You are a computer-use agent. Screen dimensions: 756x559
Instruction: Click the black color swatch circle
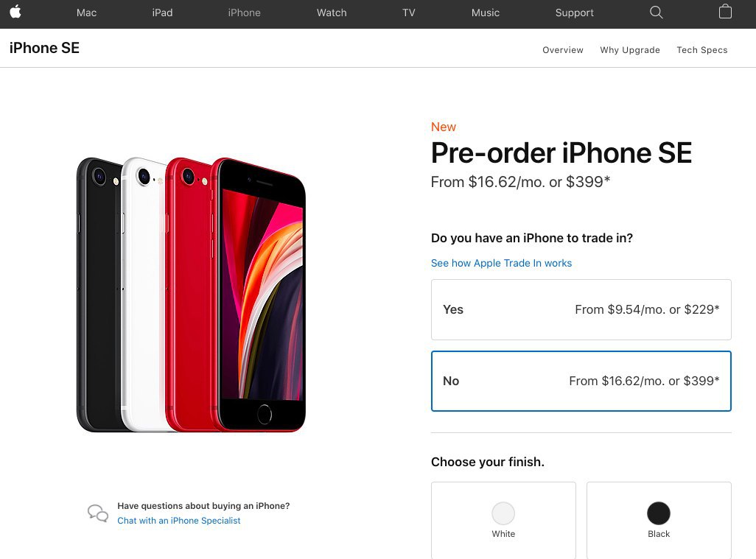tap(659, 513)
